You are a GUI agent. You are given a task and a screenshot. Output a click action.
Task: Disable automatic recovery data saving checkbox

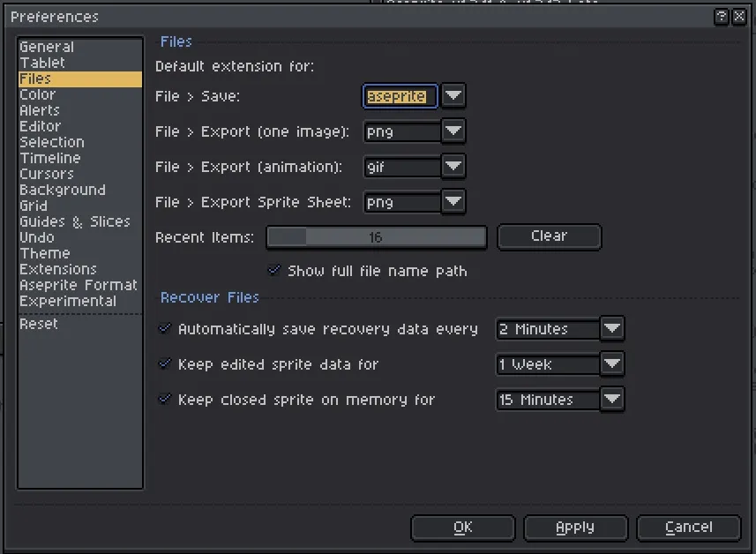(x=164, y=329)
